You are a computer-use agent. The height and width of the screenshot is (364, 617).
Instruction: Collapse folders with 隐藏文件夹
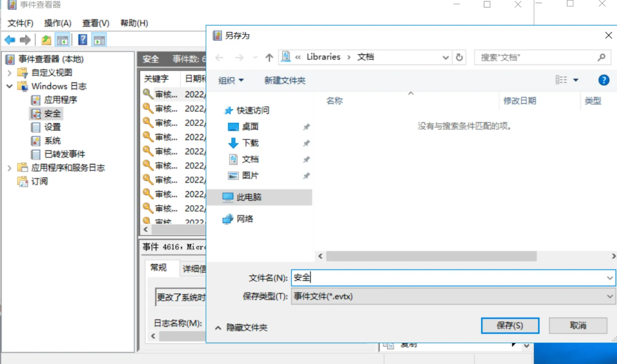coord(242,328)
